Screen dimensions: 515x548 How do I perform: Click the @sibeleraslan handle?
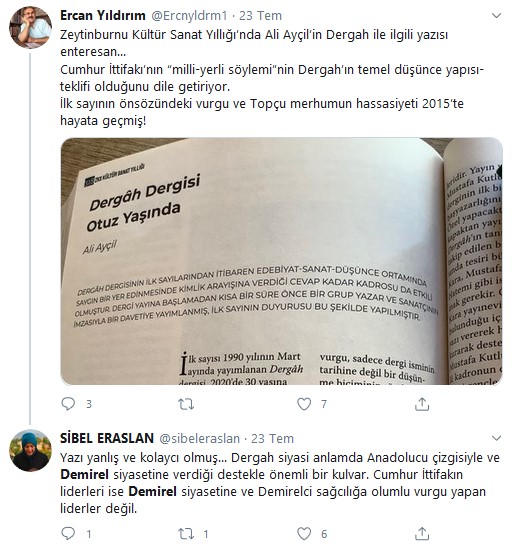click(200, 439)
